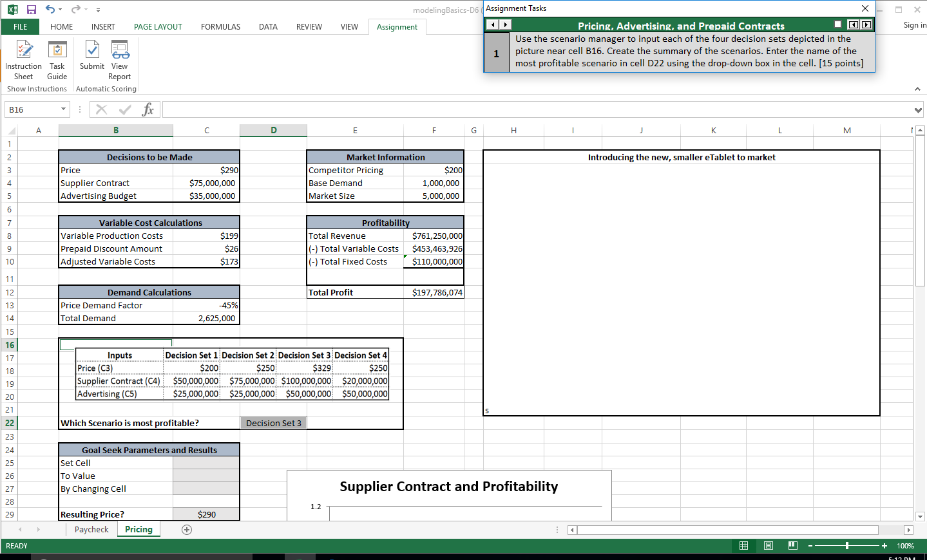Select the Assignment ribbon tab
Screen dimensions: 927x560
pos(397,26)
